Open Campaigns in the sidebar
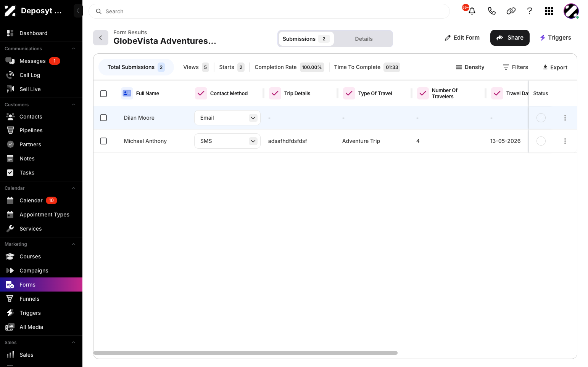Image resolution: width=588 pixels, height=367 pixels. (x=41, y=271)
